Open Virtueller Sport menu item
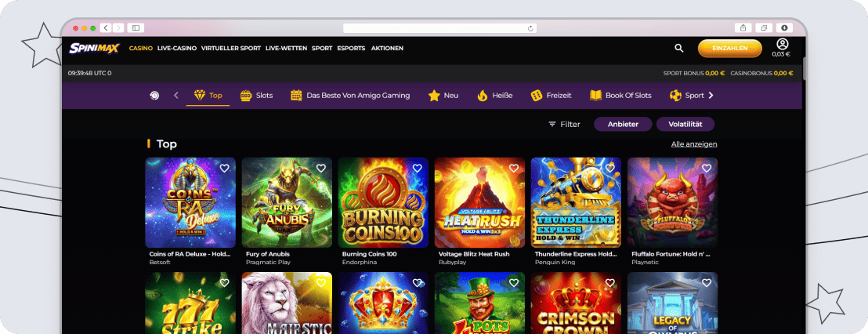Image resolution: width=868 pixels, height=334 pixels. (x=231, y=48)
